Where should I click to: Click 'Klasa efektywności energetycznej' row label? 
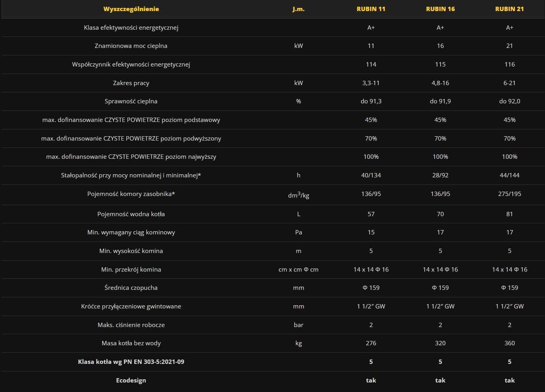coord(131,28)
